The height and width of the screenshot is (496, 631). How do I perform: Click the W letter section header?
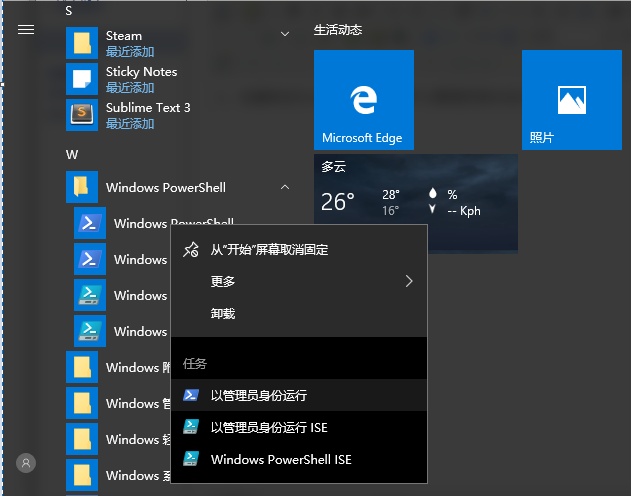(72, 155)
